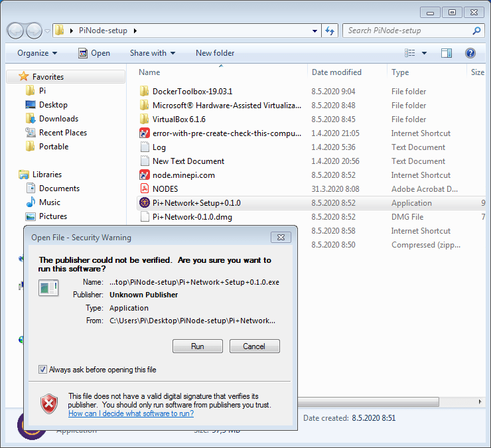
Task: Select the Microsoft Hardware-Assisted Virtualization folder icon
Action: point(145,106)
